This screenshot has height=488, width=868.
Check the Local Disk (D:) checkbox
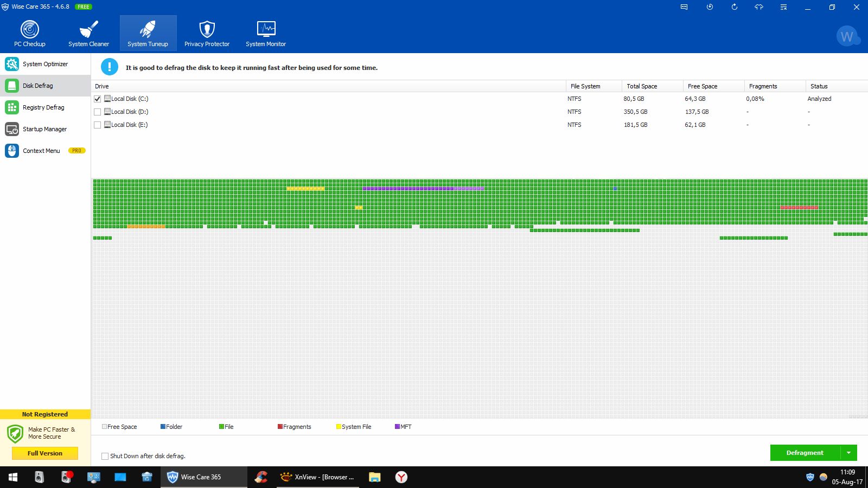(x=98, y=112)
